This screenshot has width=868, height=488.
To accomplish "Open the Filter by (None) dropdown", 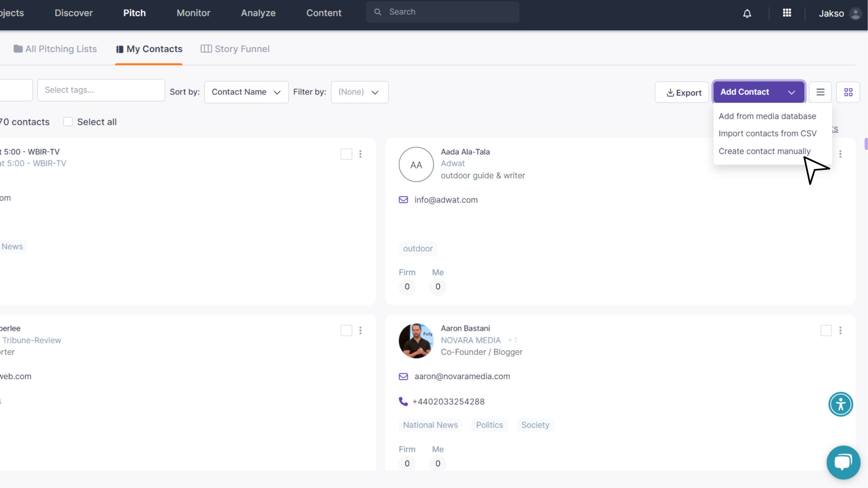I will pyautogui.click(x=359, y=92).
